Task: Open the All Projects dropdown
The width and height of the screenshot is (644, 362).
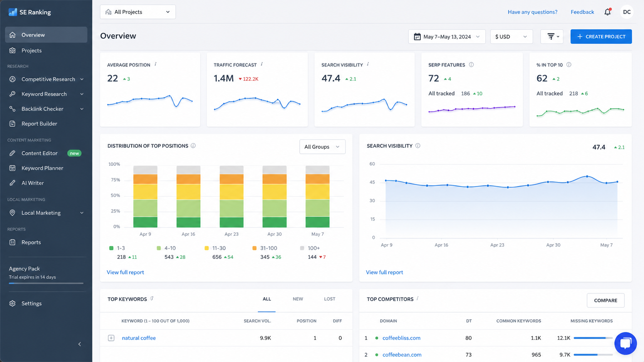Action: pyautogui.click(x=138, y=12)
